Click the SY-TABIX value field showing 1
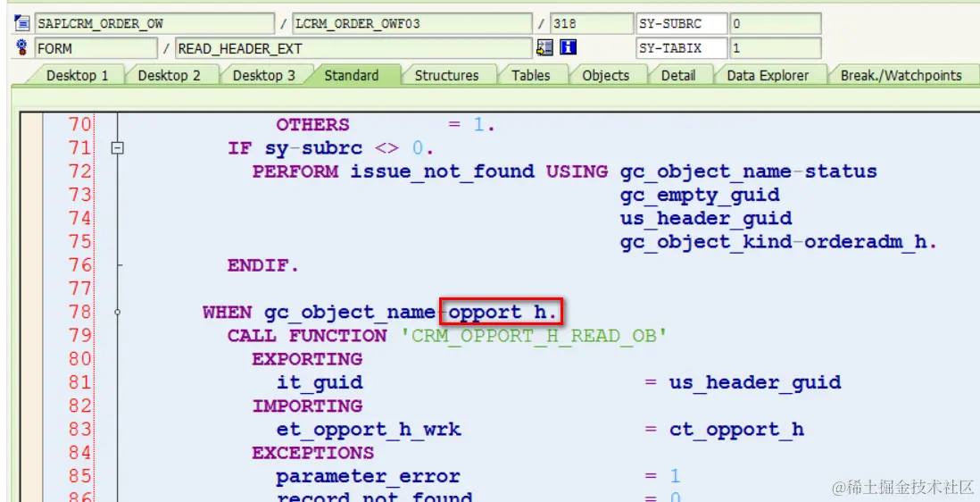The image size is (980, 502). pyautogui.click(x=775, y=48)
